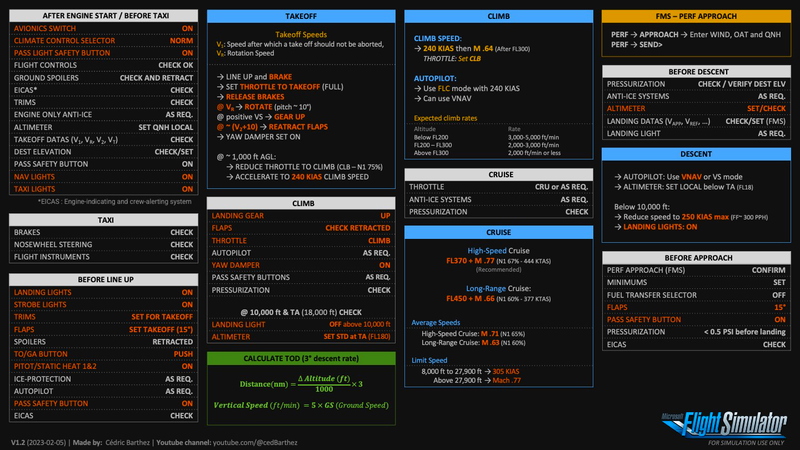
Task: Select the orange TAKEOFF section header
Action: (x=301, y=17)
